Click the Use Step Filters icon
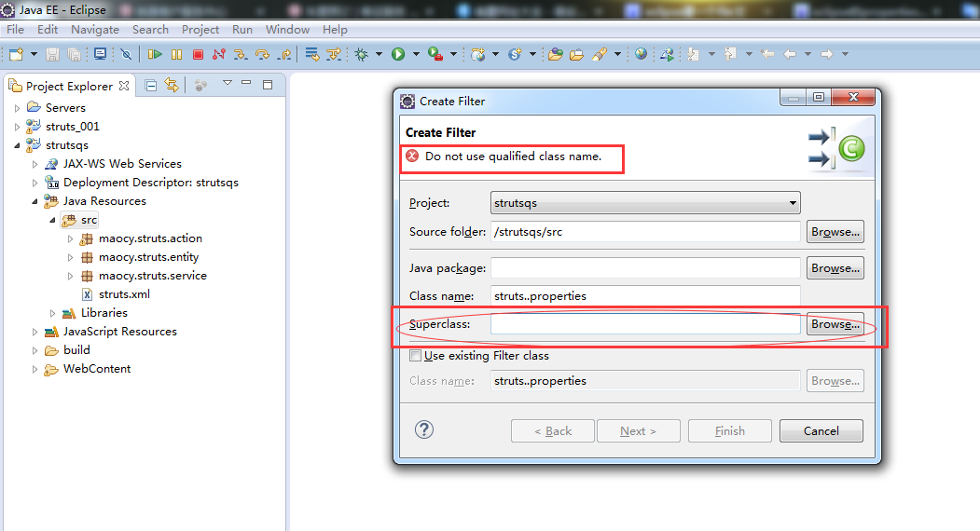 [x=334, y=54]
